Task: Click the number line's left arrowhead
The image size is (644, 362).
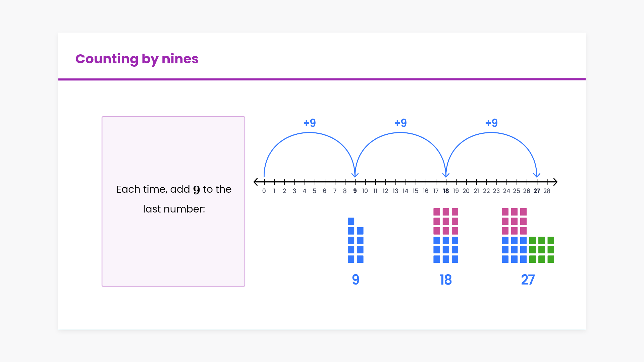Action: pos(256,182)
